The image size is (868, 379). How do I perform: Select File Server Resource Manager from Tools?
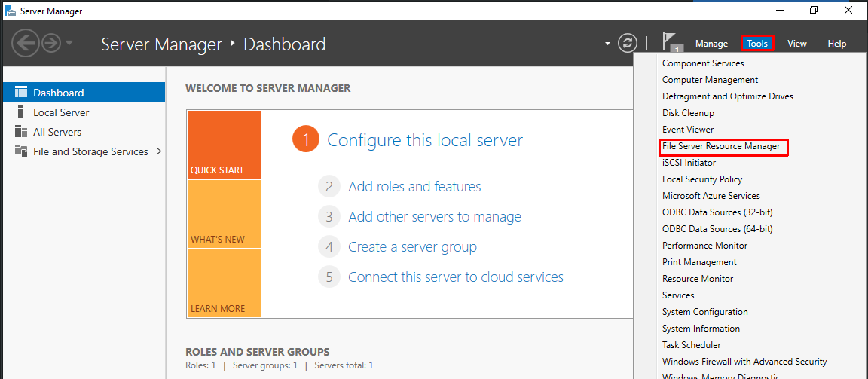pyautogui.click(x=721, y=146)
